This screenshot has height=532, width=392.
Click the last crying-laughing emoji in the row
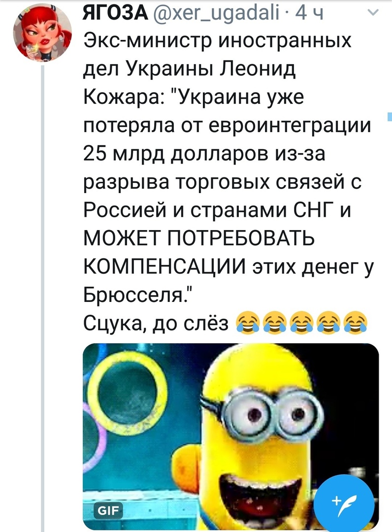(x=356, y=323)
